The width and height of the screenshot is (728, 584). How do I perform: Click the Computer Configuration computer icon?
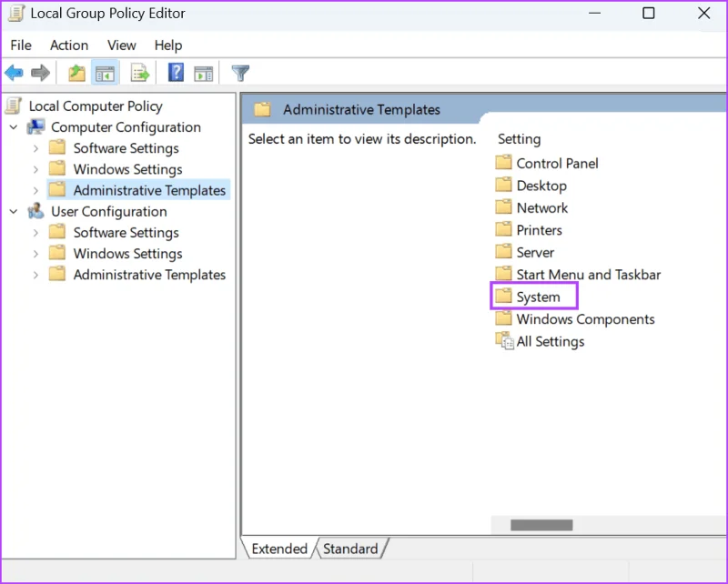pos(35,126)
